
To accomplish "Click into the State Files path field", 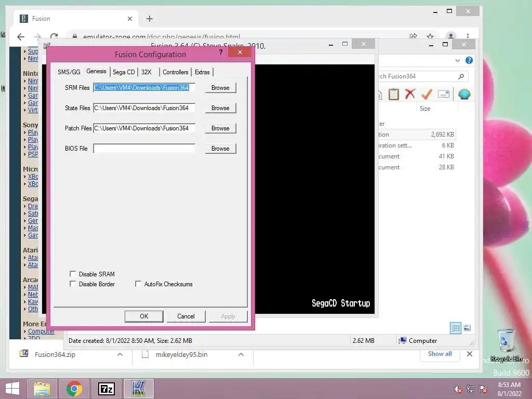I will coord(144,108).
